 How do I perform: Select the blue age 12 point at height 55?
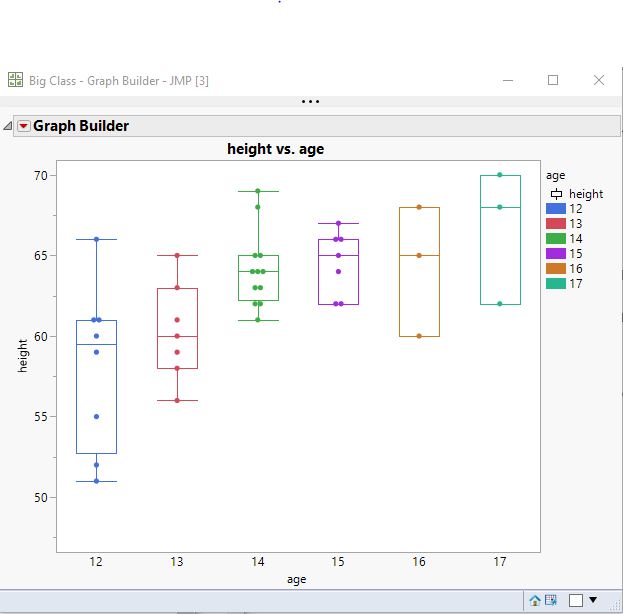tap(96, 416)
